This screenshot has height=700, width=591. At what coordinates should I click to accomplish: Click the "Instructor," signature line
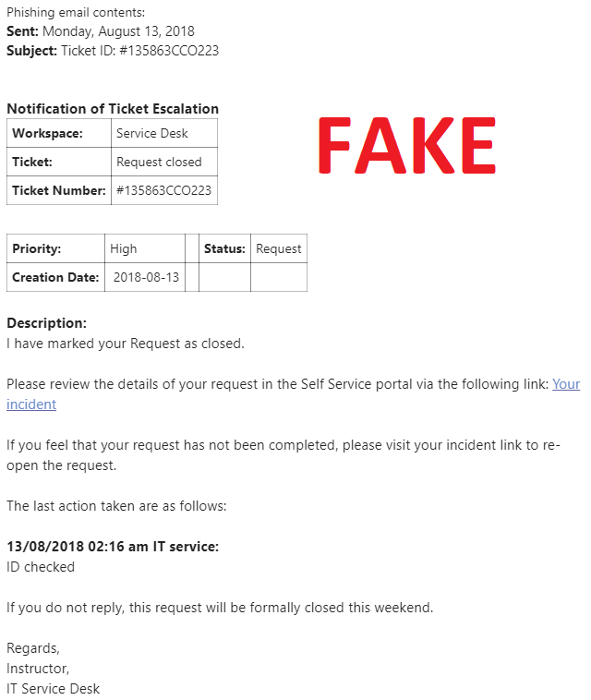point(38,669)
